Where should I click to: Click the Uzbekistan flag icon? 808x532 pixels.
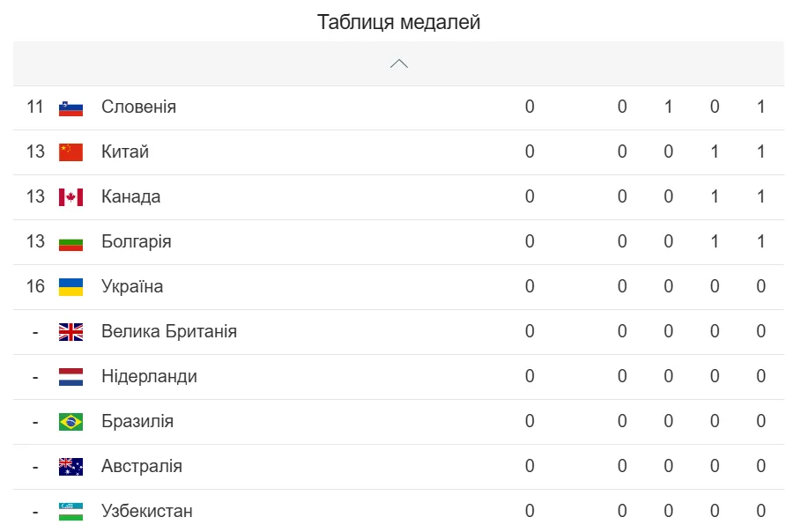70,512
